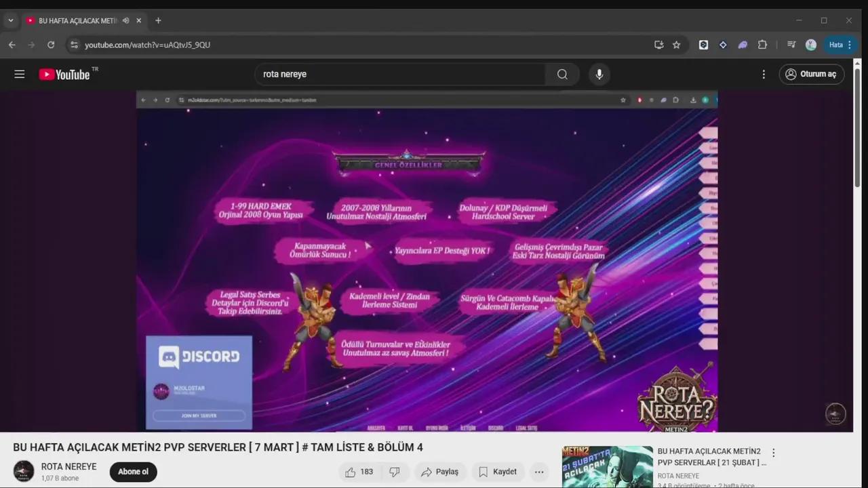Close the YouTube browser tab
Viewport: 868px width, 488px height.
coord(139,21)
